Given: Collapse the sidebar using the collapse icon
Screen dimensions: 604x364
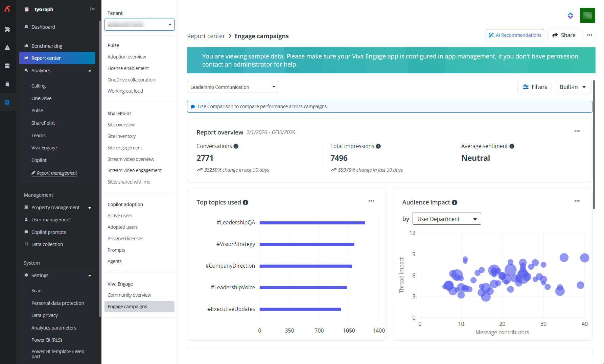Looking at the screenshot, I should (x=92, y=9).
